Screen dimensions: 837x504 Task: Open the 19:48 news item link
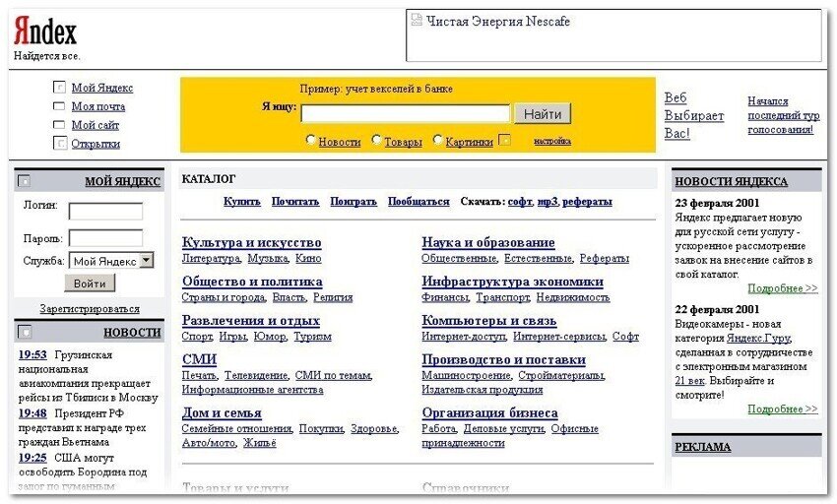click(32, 413)
